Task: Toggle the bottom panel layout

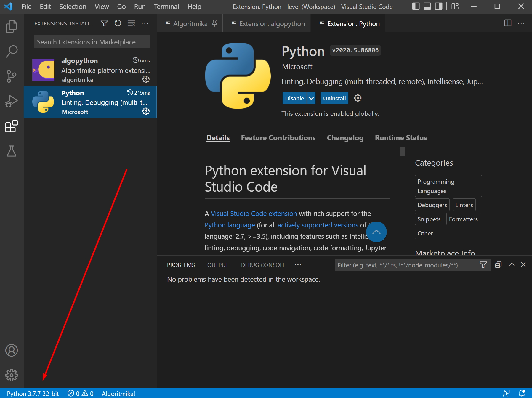Action: coord(427,6)
